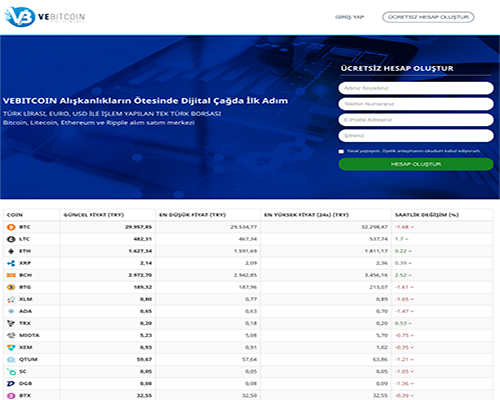Image resolution: width=500 pixels, height=400 pixels.
Task: Click the up arrow in BCH row
Action: (x=410, y=275)
